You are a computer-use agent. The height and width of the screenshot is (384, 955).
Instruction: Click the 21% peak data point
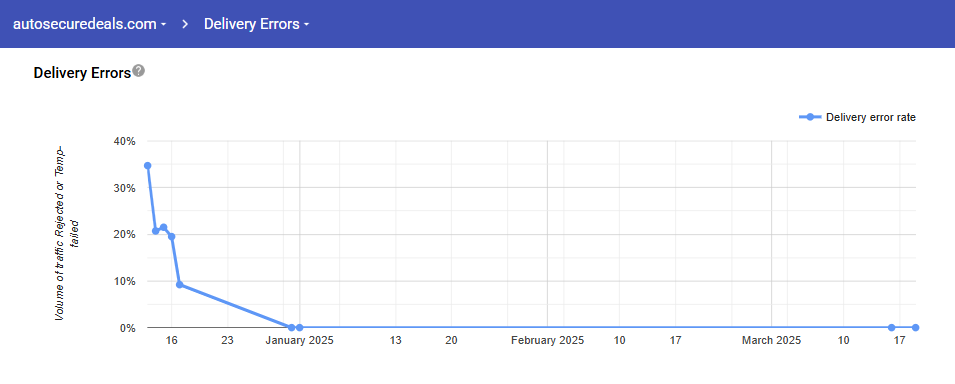coord(163,227)
